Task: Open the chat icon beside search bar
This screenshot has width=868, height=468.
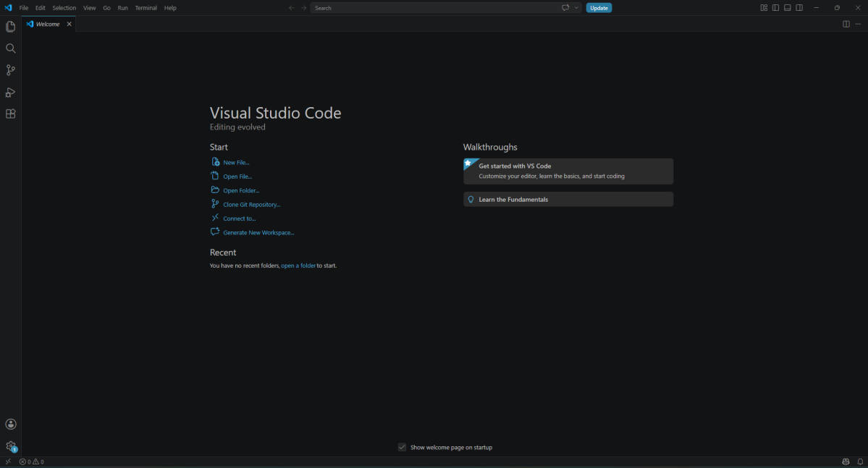Action: pos(565,8)
